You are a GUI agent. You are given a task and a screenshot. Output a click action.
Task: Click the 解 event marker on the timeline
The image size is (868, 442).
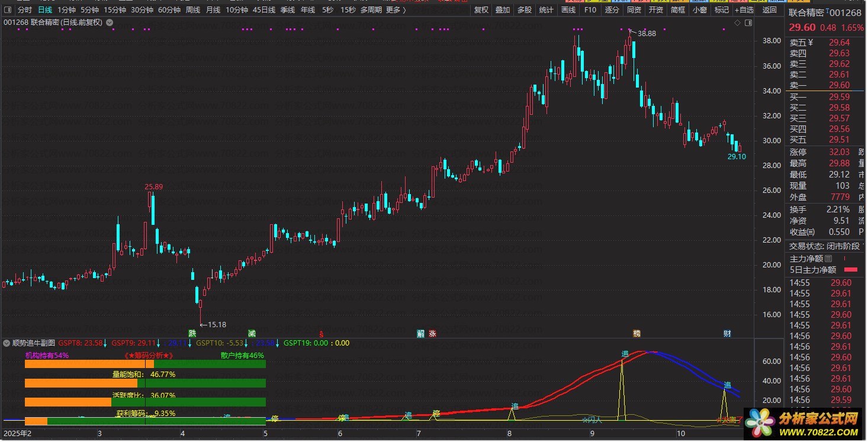point(421,333)
